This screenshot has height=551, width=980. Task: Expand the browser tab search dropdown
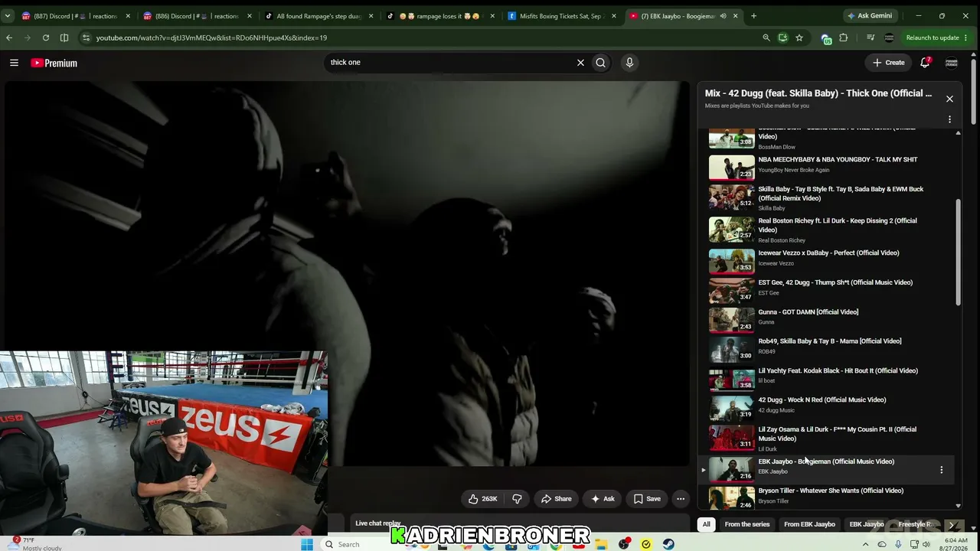pos(9,16)
